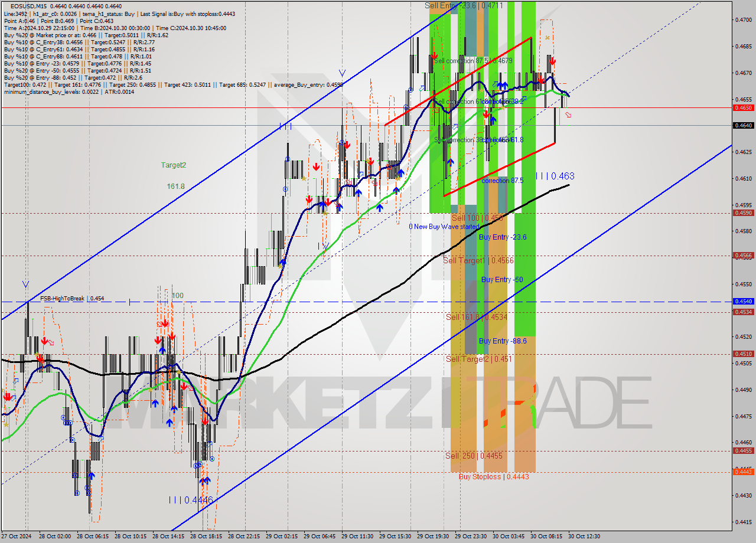Click the '30 Oct 12:30' time axis label

pyautogui.click(x=584, y=537)
